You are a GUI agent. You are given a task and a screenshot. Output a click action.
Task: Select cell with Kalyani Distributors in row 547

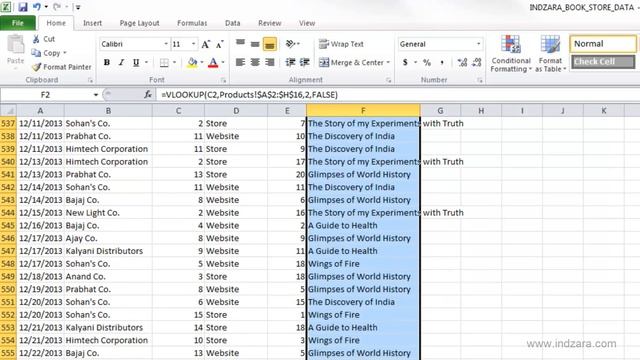pos(108,251)
